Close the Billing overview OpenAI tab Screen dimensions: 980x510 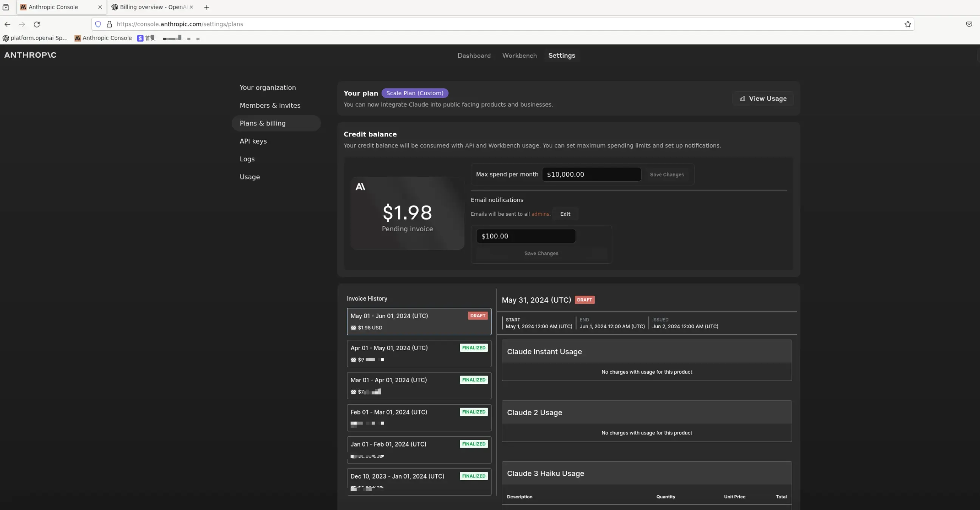(192, 7)
